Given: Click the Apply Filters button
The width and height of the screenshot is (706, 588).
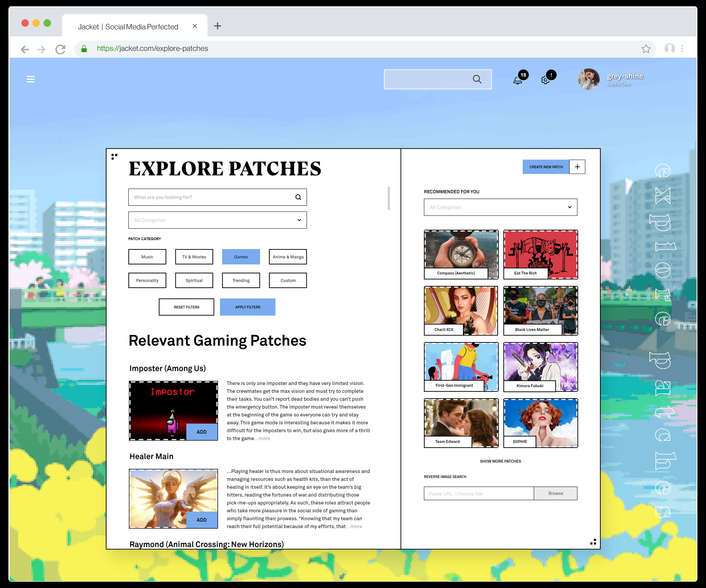Looking at the screenshot, I should click(247, 307).
